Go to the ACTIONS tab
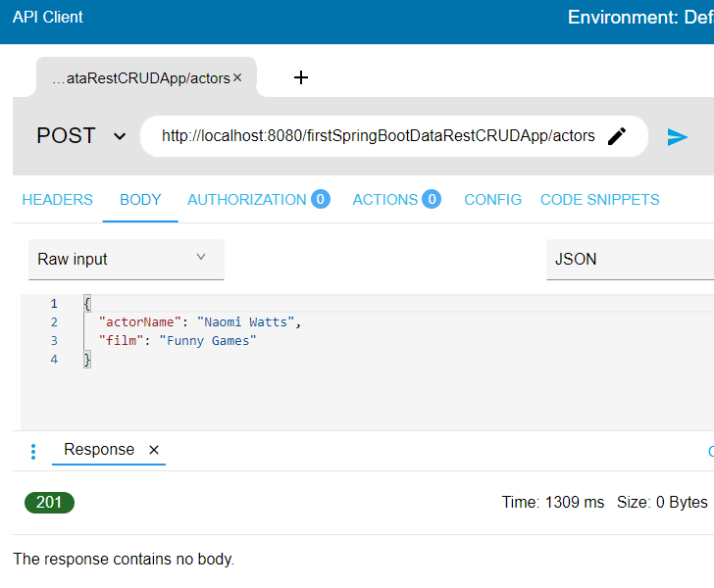Viewport: 714px width, 588px height. pos(385,200)
